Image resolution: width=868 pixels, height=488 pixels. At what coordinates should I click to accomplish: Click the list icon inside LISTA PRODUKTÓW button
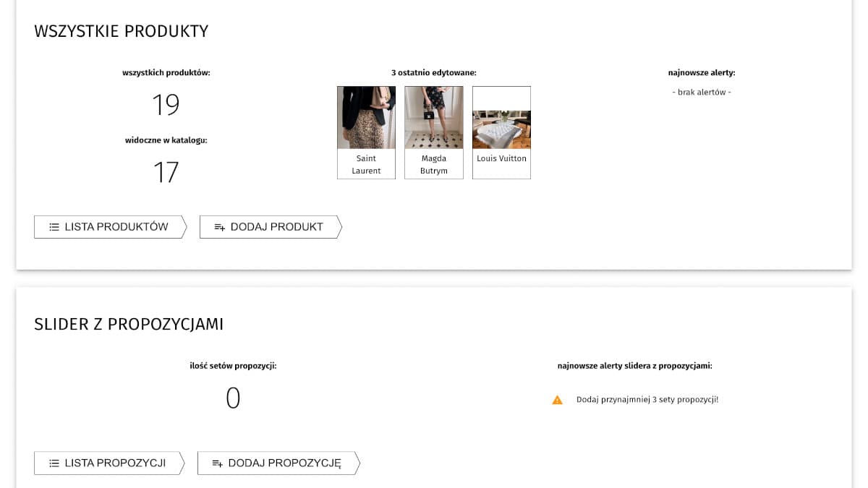point(53,227)
